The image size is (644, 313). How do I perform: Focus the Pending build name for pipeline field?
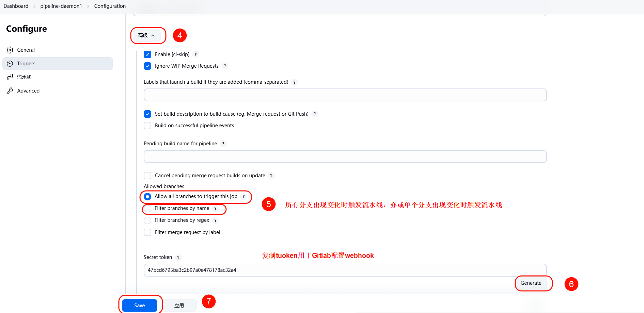(345, 156)
